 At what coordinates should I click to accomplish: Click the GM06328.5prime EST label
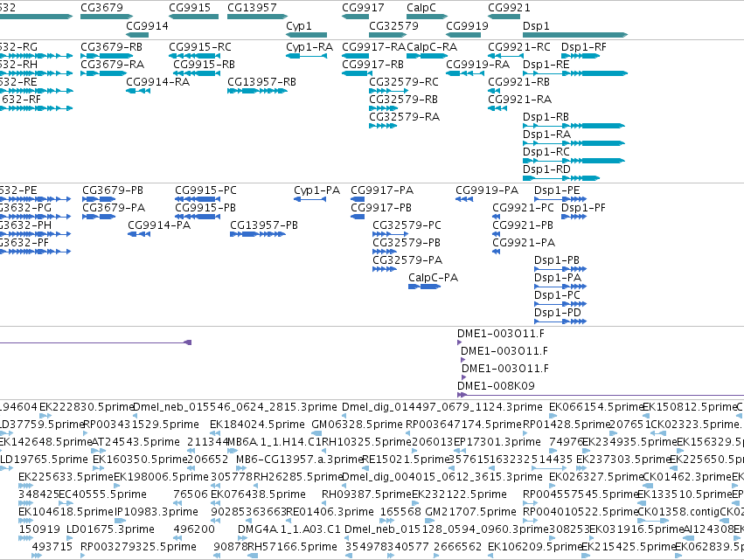pyautogui.click(x=357, y=425)
